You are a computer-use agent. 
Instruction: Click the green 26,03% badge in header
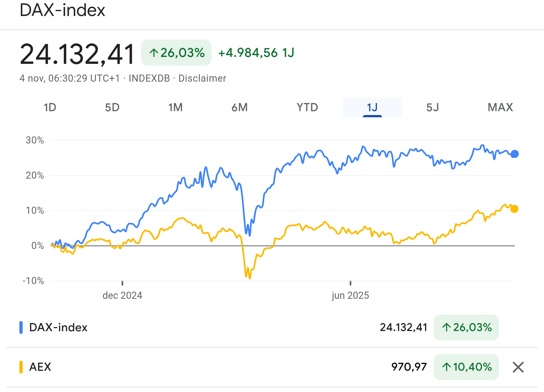click(x=176, y=53)
